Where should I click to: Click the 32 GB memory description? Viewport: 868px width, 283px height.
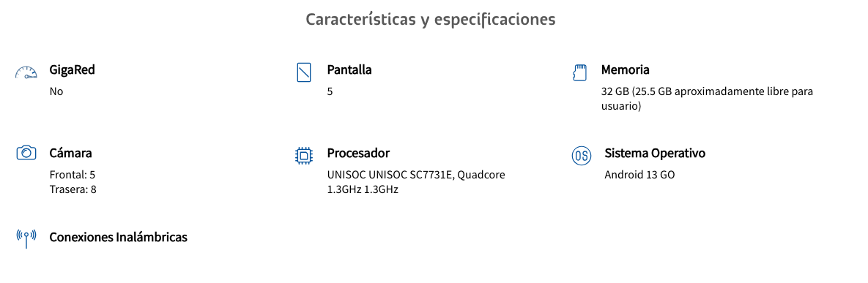click(707, 99)
